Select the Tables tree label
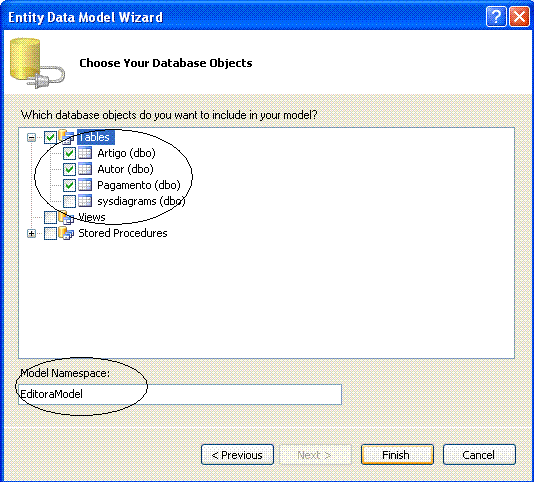This screenshot has width=534, height=482. point(96,137)
